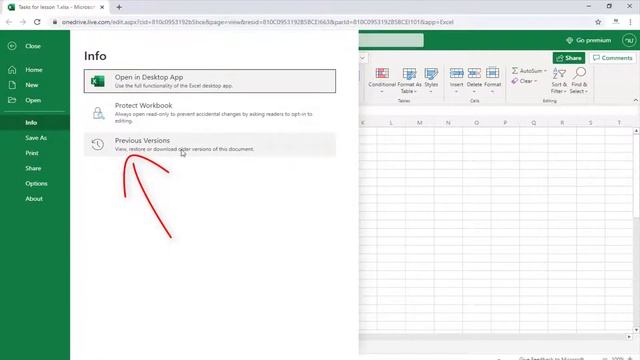The image size is (640, 360).
Task: Click the account avatar icon
Action: (629, 40)
